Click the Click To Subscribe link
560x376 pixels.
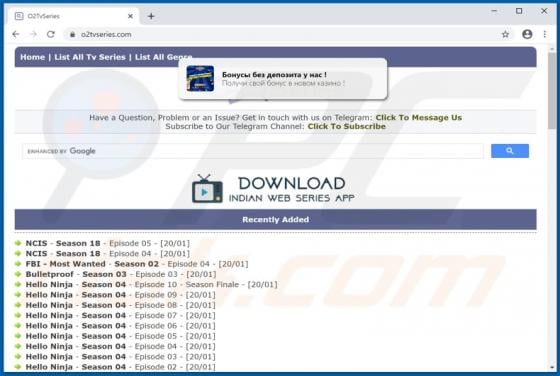point(346,126)
